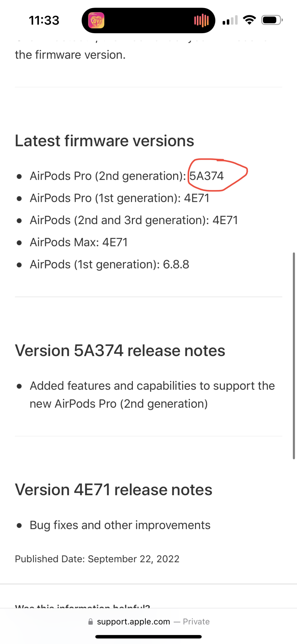Tap the Latest firmware versions heading
This screenshot has height=644, width=297.
point(105,141)
